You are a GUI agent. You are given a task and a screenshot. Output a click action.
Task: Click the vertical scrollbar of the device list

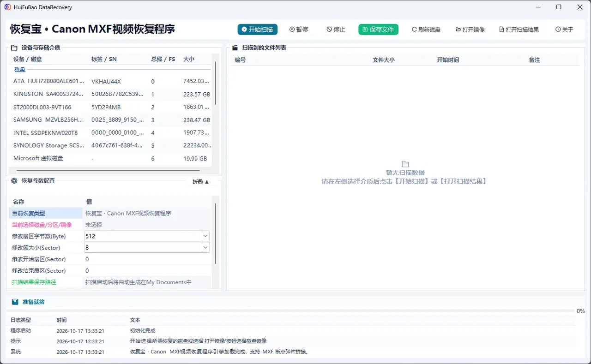215,84
